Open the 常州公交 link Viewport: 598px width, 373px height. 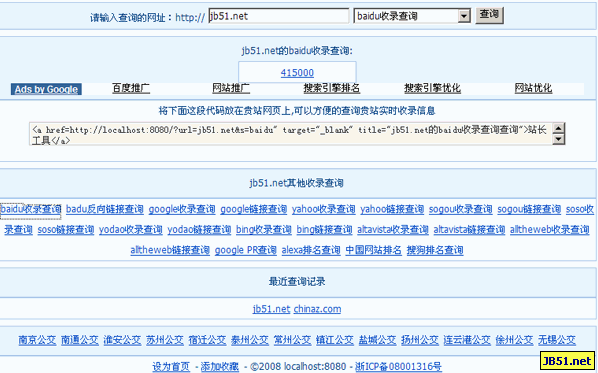coord(292,340)
